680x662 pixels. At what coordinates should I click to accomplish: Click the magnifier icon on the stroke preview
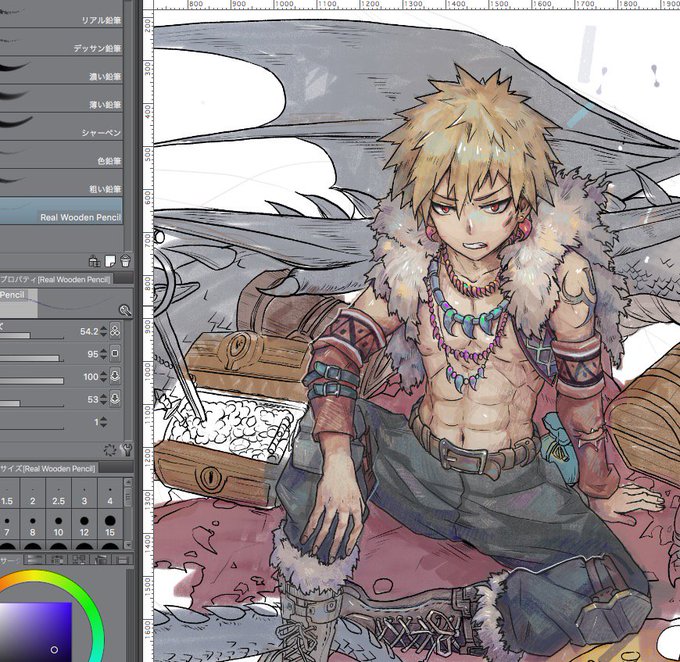point(125,310)
